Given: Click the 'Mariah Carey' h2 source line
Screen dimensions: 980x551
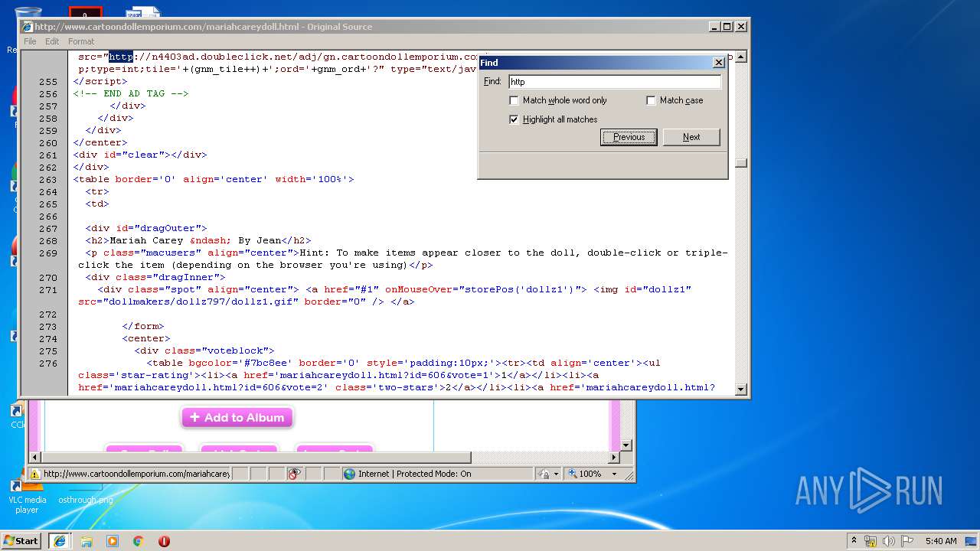Looking at the screenshot, I should click(198, 240).
